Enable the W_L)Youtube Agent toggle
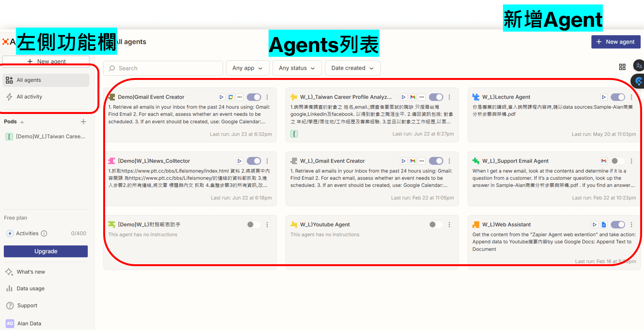Viewport: 644px width, 330px height. click(436, 225)
